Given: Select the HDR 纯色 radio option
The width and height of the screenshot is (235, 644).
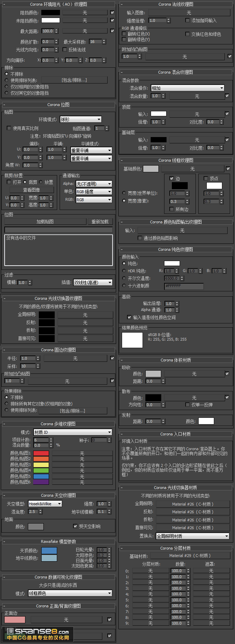Looking at the screenshot, I should pos(124,271).
